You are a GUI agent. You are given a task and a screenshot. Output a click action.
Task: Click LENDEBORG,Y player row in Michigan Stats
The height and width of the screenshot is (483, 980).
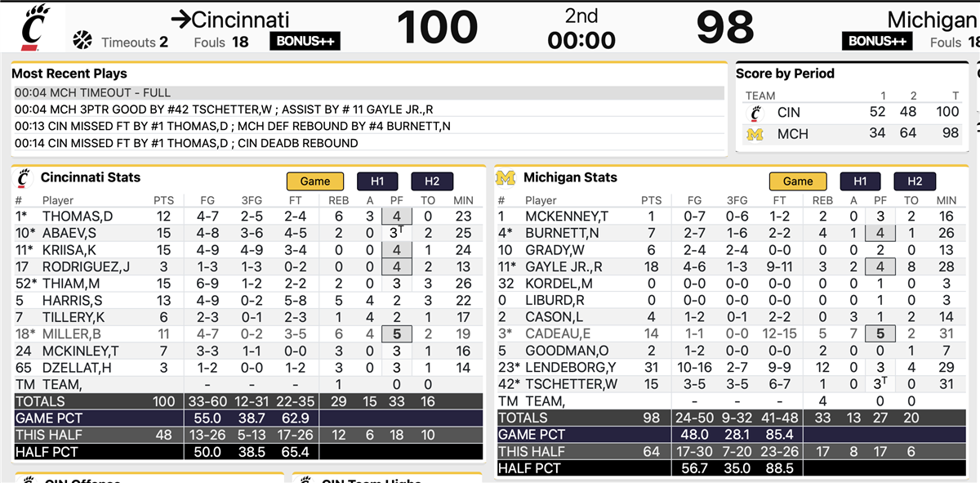pos(572,367)
